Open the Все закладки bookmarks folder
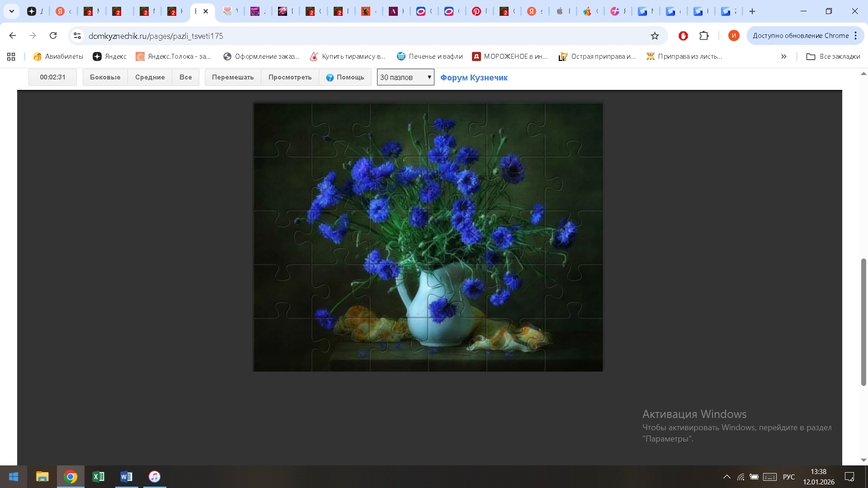 tap(833, 56)
